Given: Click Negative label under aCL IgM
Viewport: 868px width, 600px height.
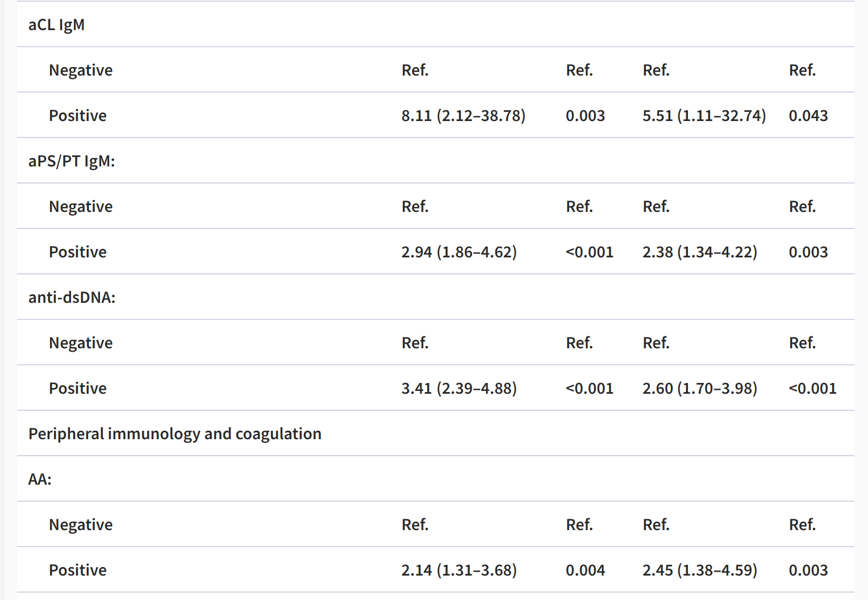Looking at the screenshot, I should [81, 70].
